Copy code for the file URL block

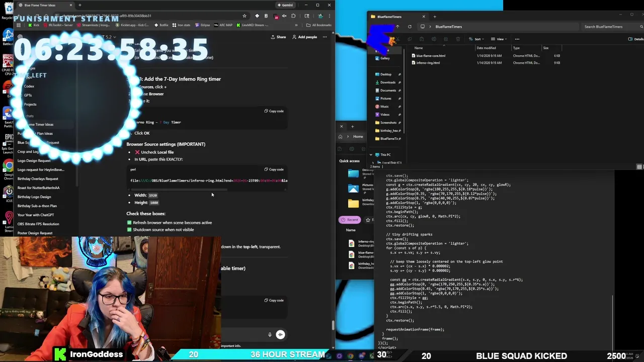point(274,169)
